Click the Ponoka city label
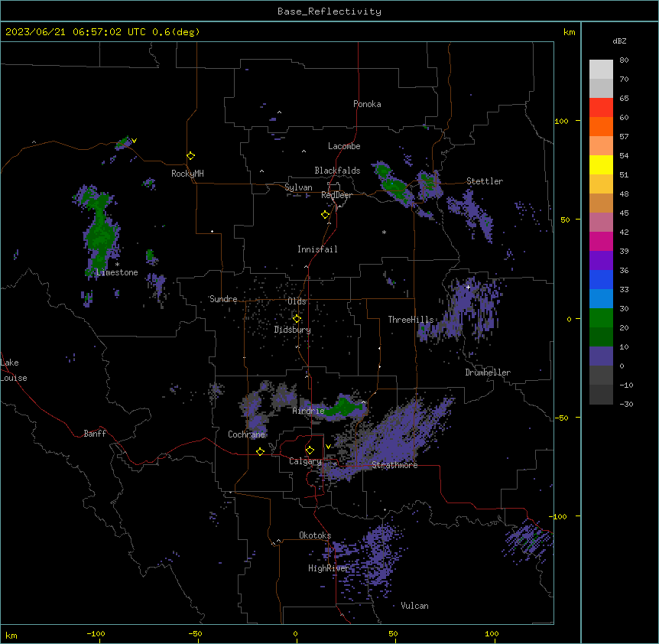Viewport: 659px width, 644px height. (367, 104)
